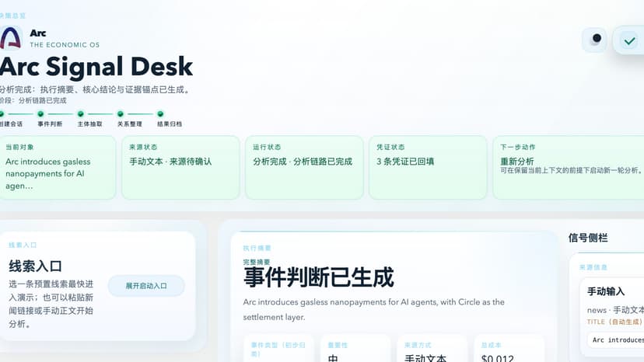Click the Arc logo icon
Image resolution: width=644 pixels, height=362 pixels.
tap(10, 39)
